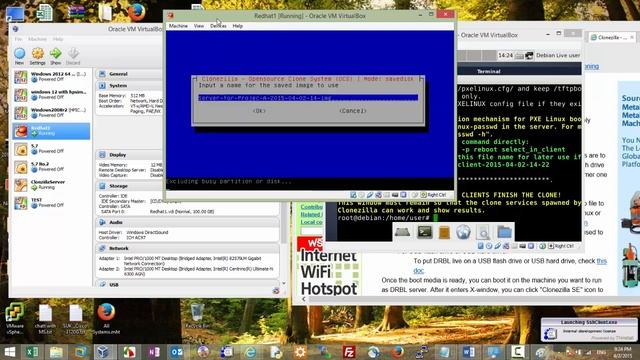Click OK in Clonezilla image name dialog
Screen dimensions: 640x360
click(259, 111)
